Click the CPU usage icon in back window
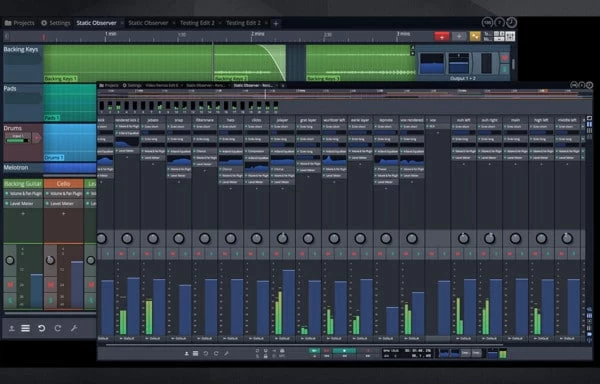The image size is (600, 384). pos(487,23)
